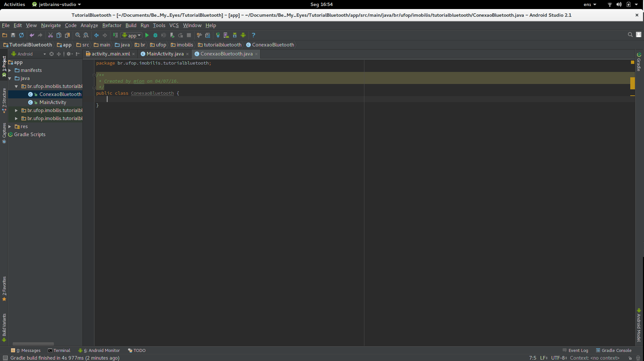The height and width of the screenshot is (361, 644).
Task: Click Search Everywhere magnifier icon
Action: tap(630, 35)
